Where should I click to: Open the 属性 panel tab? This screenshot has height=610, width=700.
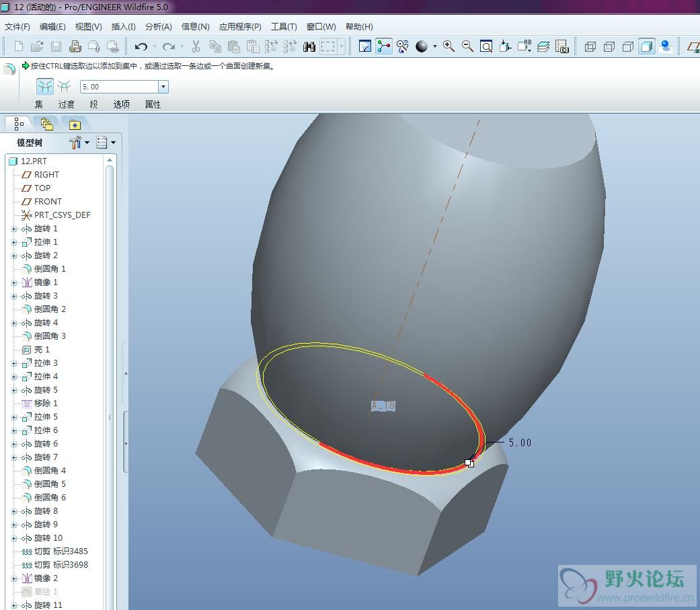pos(153,104)
